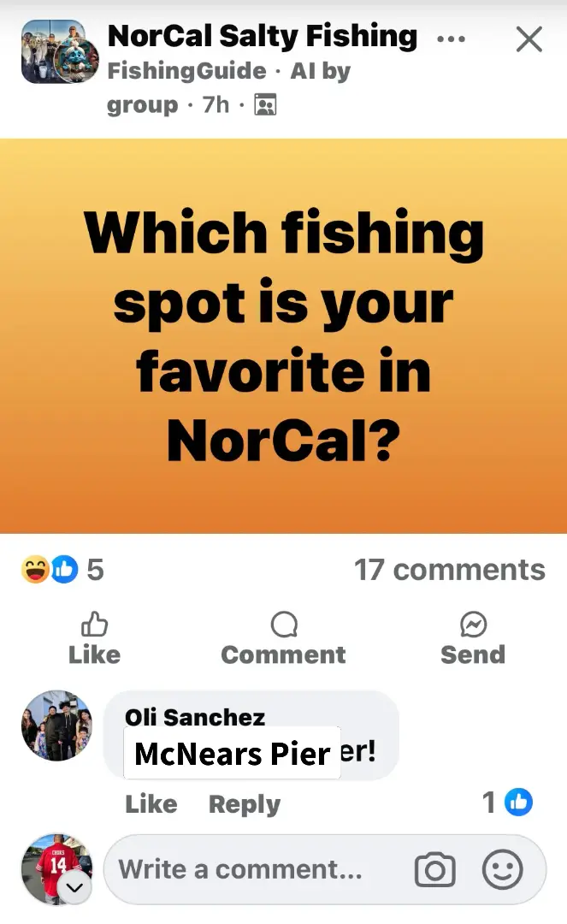Open the three-dot post options menu
Screen dimensions: 567x924
[x=451, y=39]
